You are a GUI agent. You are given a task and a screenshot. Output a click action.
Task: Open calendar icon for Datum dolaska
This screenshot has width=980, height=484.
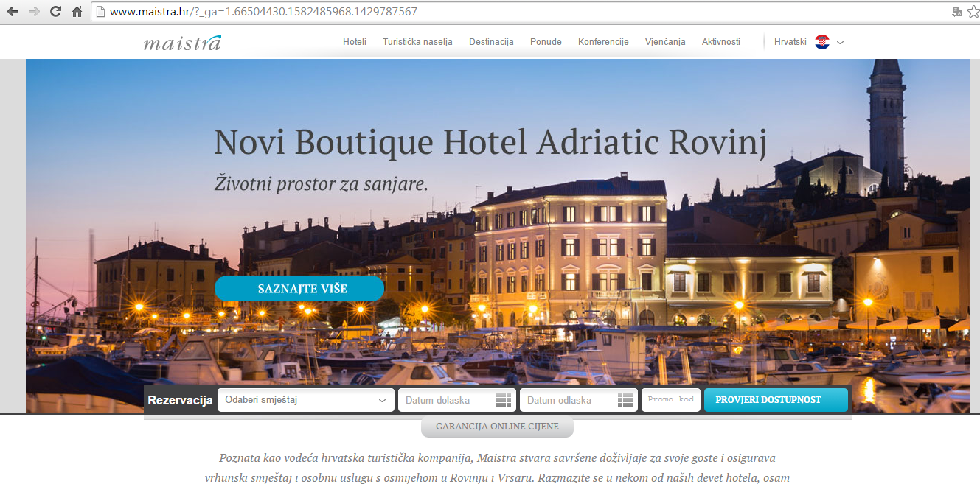pyautogui.click(x=504, y=400)
